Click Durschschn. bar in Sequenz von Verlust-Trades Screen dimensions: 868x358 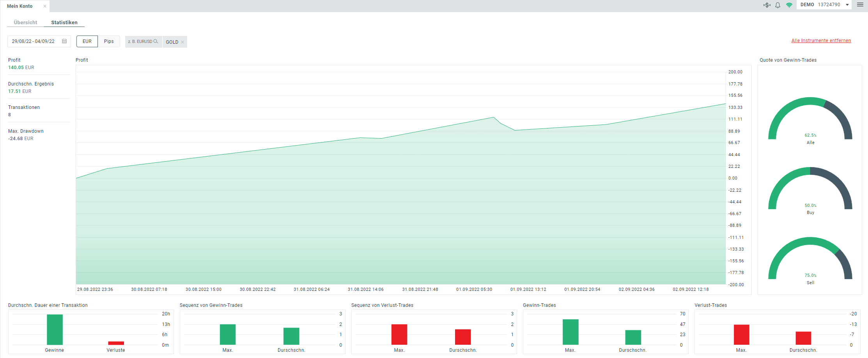click(x=463, y=337)
